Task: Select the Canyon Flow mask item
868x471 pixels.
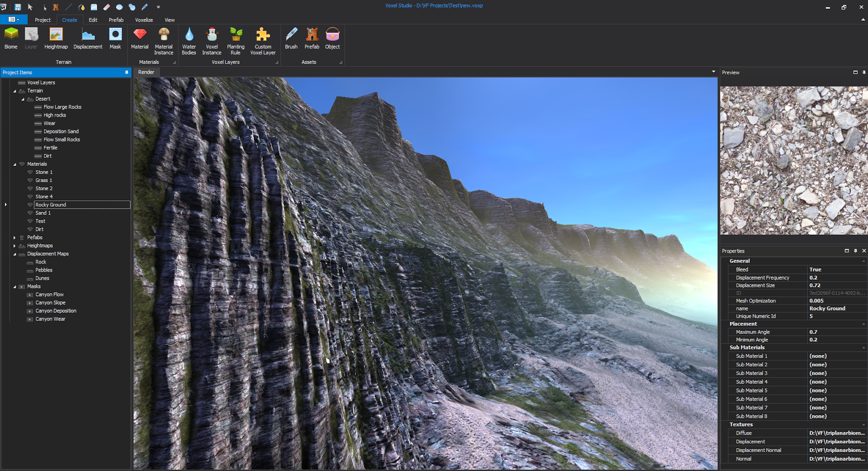Action: pos(49,295)
